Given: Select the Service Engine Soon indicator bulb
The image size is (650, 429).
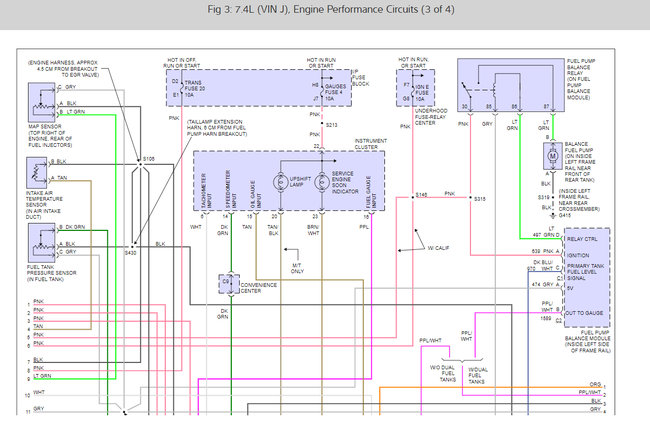Looking at the screenshot, I should coord(322,182).
